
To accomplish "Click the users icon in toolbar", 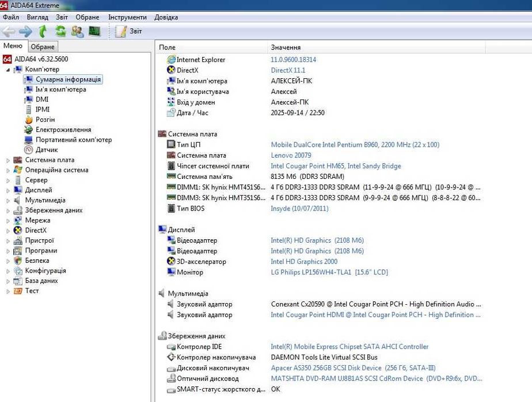I will click(78, 32).
